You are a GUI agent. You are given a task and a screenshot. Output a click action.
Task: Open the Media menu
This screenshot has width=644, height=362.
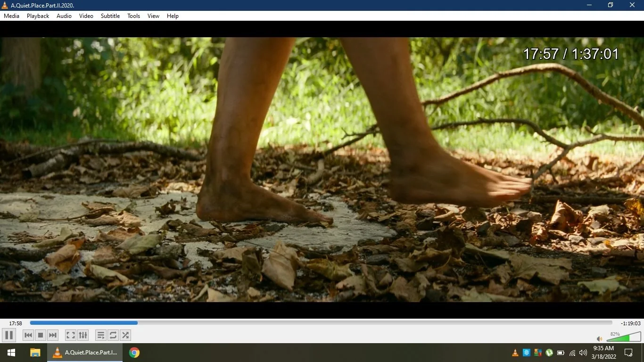pos(12,16)
